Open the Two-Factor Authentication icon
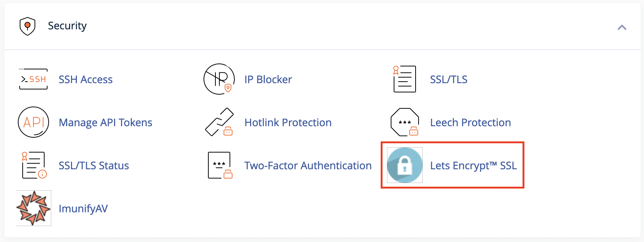Viewport: 644px width, 242px height. click(x=220, y=165)
